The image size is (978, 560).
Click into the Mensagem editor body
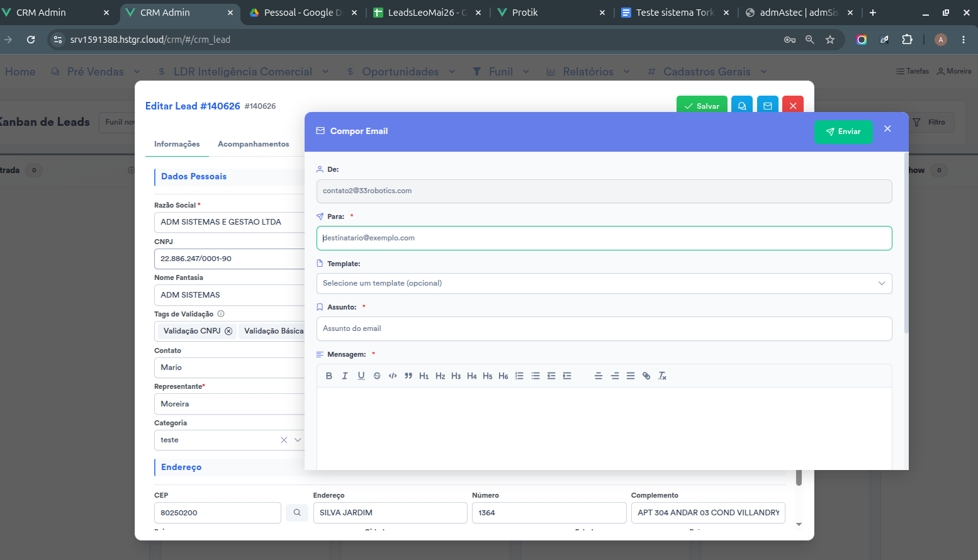tap(604, 428)
